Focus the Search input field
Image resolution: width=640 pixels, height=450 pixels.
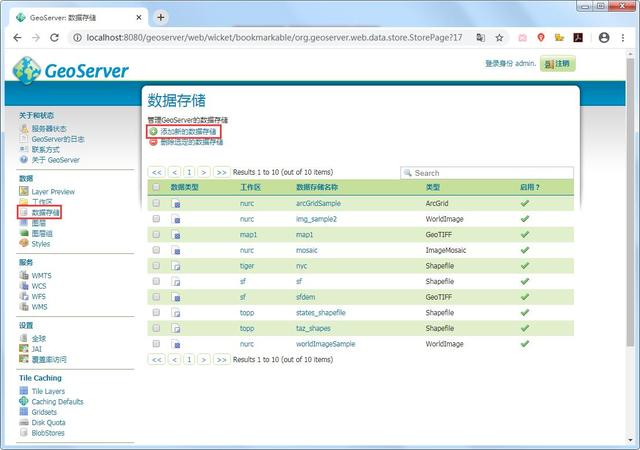point(487,173)
